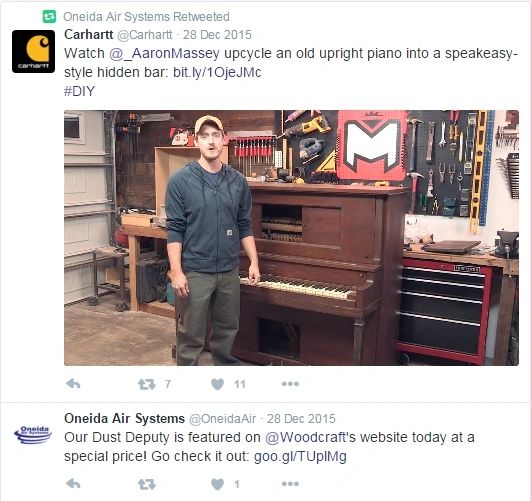Click the Oneida Air Systems Retweeted label
531x501 pixels.
tap(146, 17)
